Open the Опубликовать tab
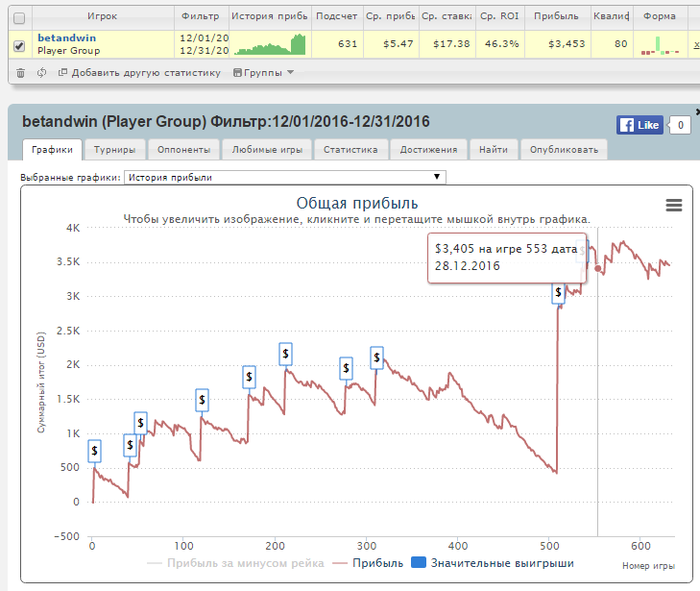Image resolution: width=700 pixels, height=591 pixels. (x=564, y=150)
